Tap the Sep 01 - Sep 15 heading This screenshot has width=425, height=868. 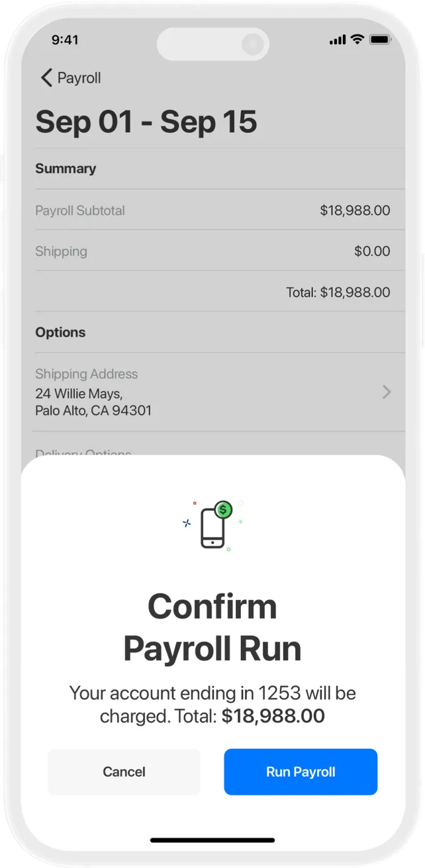click(147, 122)
